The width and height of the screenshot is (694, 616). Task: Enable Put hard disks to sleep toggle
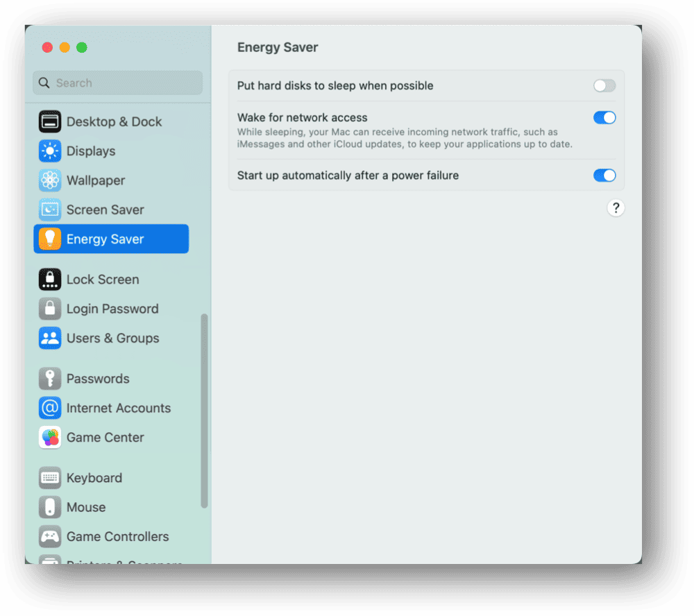tap(604, 86)
